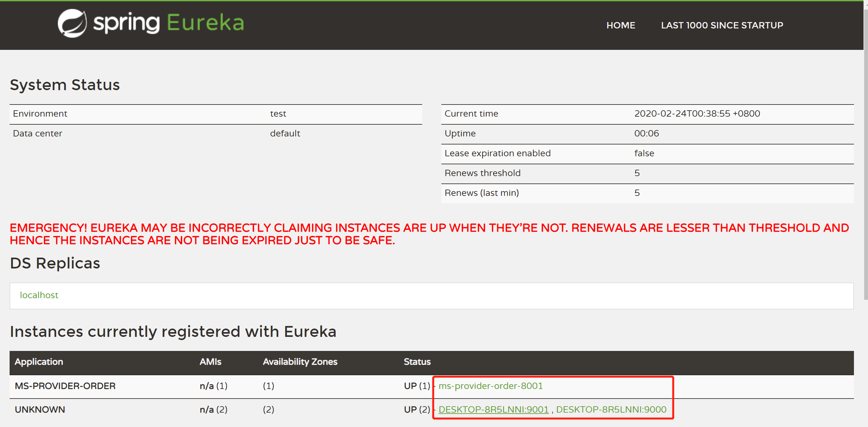The height and width of the screenshot is (427, 868).
Task: Open ms-provider-order-8001 instance link
Action: pyautogui.click(x=490, y=385)
